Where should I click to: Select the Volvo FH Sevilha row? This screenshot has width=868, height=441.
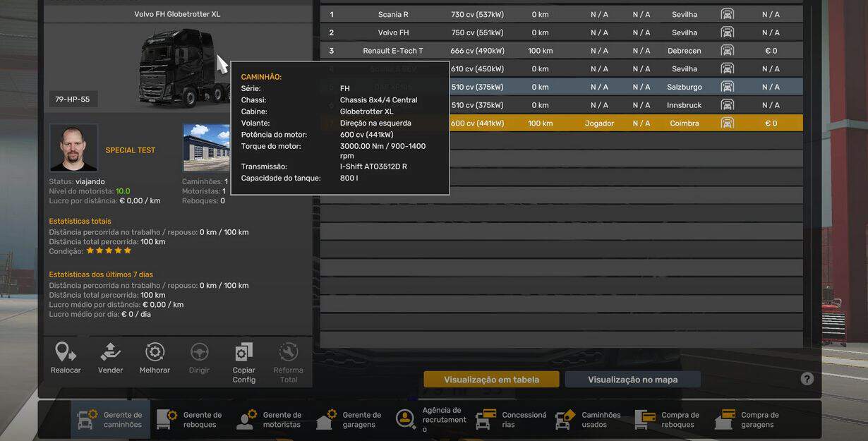click(x=561, y=32)
